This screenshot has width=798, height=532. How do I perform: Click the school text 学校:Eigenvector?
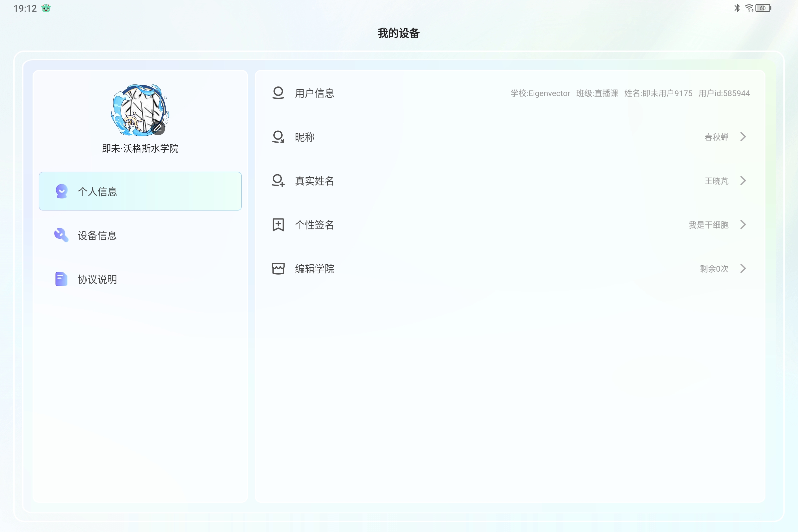540,93
